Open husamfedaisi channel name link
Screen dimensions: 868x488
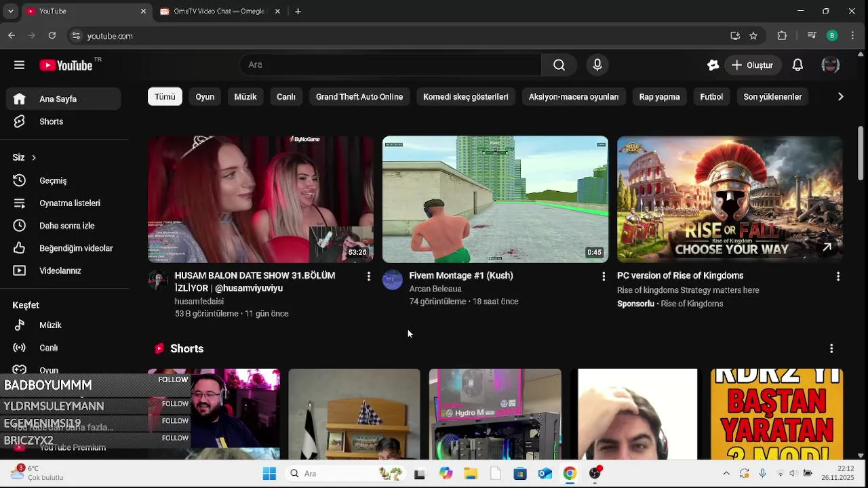point(199,302)
